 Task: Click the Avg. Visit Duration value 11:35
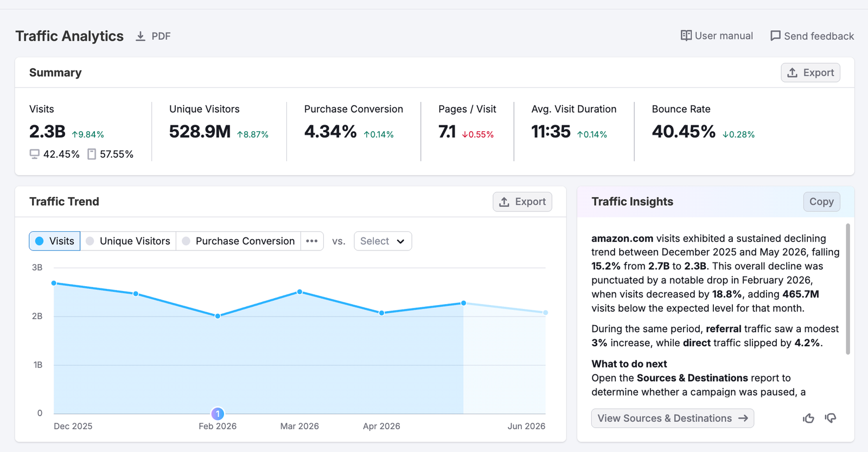coord(551,132)
